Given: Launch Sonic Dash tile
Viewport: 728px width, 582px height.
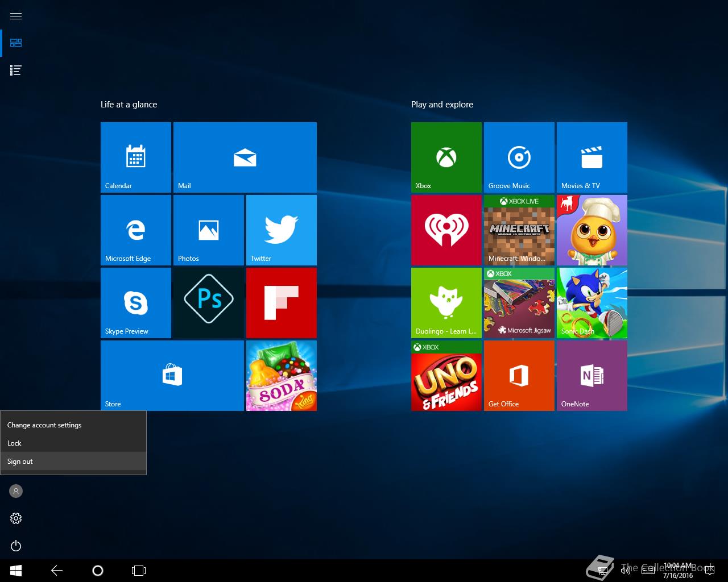Looking at the screenshot, I should 592,303.
